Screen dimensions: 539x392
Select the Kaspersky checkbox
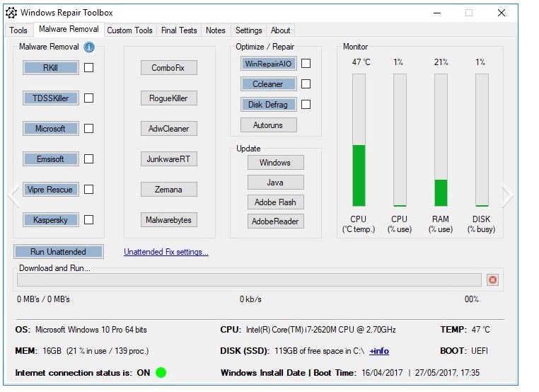(x=88, y=220)
